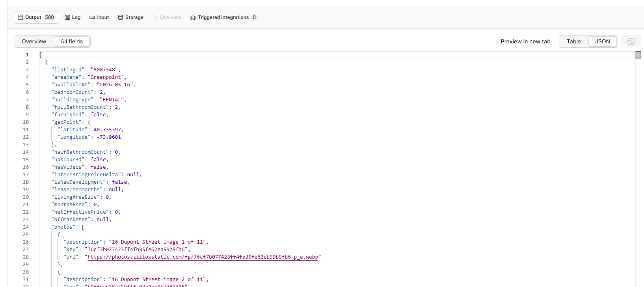Click the "offMarketAt" key
This screenshot has width=644, height=287.
pos(71,220)
